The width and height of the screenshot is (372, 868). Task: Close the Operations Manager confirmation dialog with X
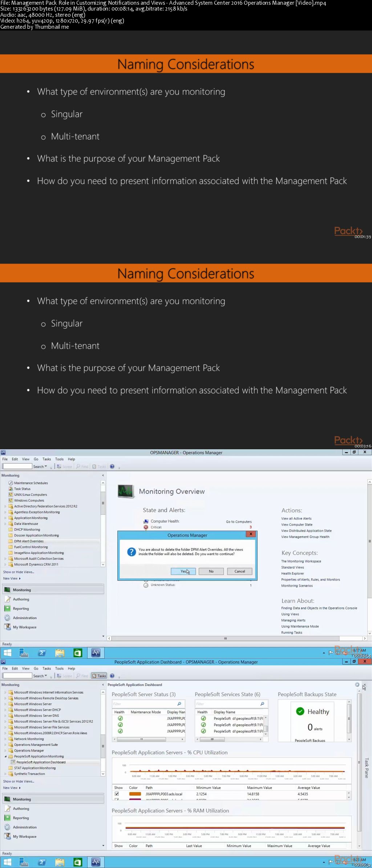[x=251, y=534]
